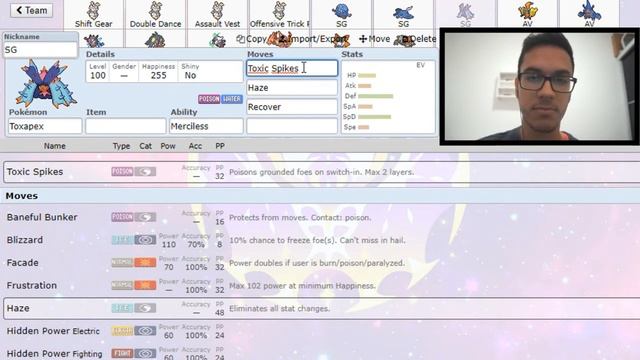
Task: Click Electric type icon in Hidden Power Electric row
Action: click(x=122, y=331)
